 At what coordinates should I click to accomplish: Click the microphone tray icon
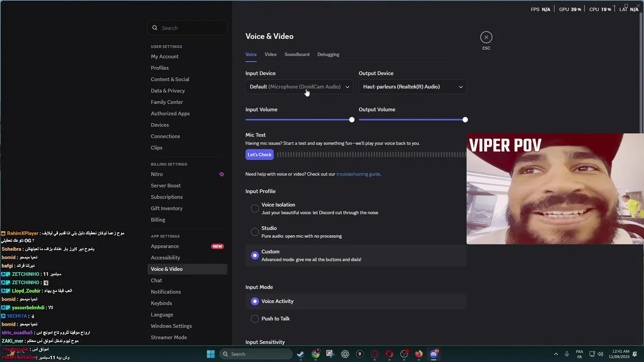(567, 354)
